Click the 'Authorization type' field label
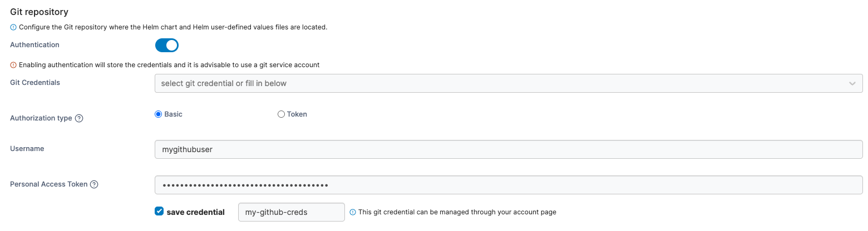Viewport: 868px width, 231px height. click(x=41, y=118)
